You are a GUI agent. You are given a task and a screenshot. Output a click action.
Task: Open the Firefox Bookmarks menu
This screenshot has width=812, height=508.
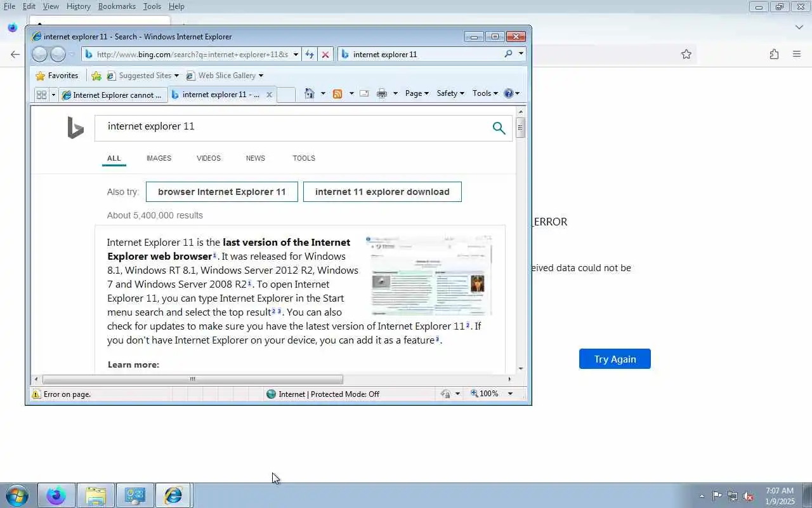coord(117,6)
